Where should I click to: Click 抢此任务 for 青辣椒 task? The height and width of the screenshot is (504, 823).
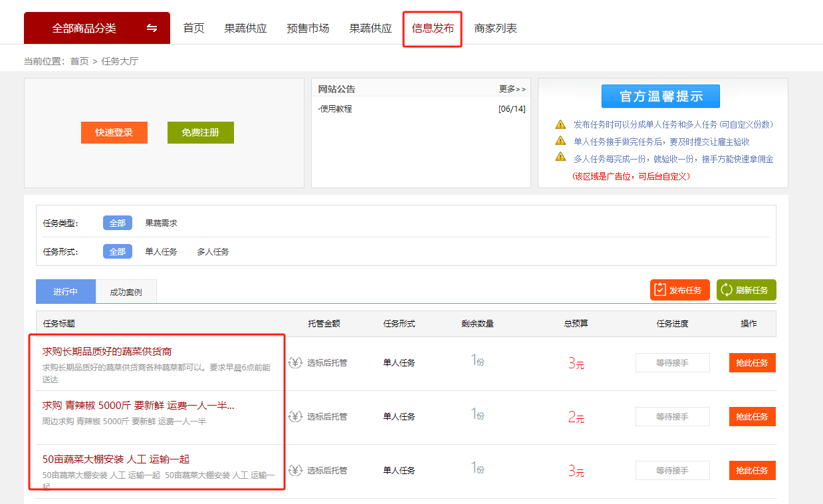[753, 416]
